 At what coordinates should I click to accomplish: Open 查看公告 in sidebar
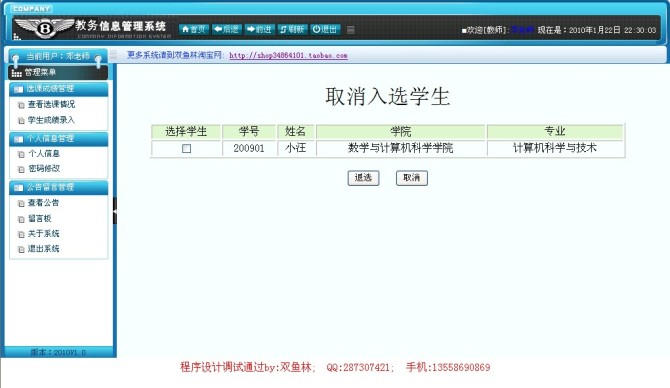[x=43, y=203]
